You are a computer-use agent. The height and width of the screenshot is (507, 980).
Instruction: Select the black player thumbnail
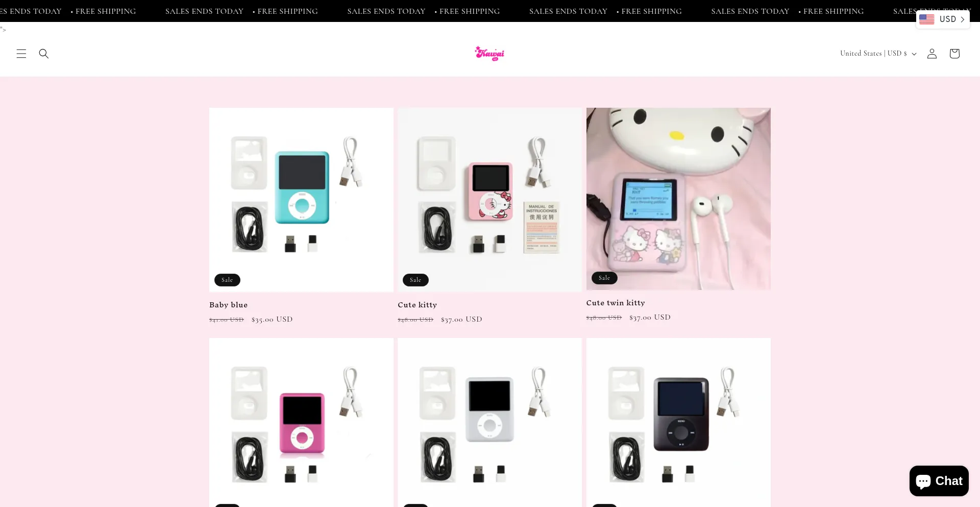tap(678, 422)
